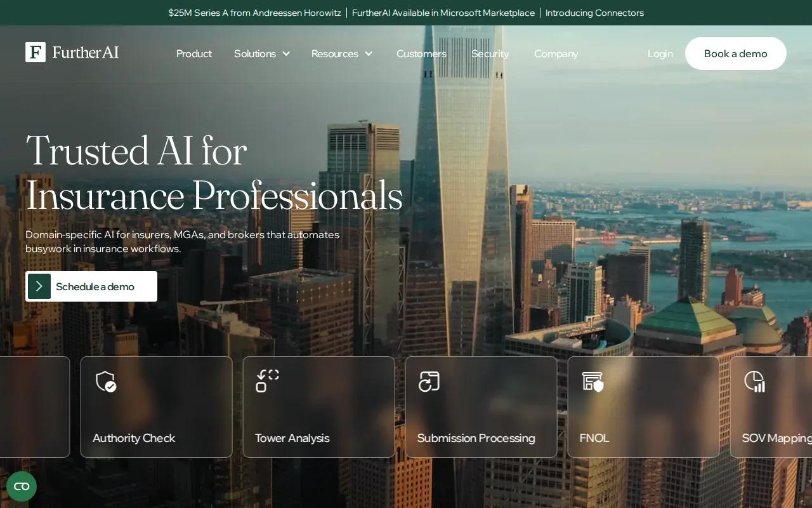Image resolution: width=812 pixels, height=508 pixels.
Task: Select the FNOL card label
Action: [x=594, y=438]
